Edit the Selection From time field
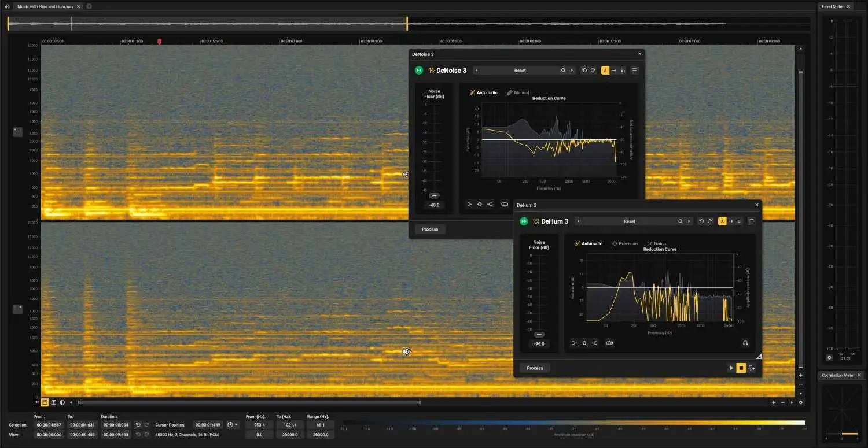 [50, 425]
